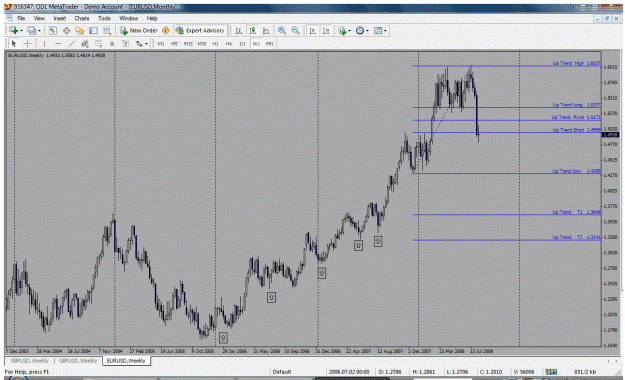
Task: Click the New Order button
Action: 139,31
